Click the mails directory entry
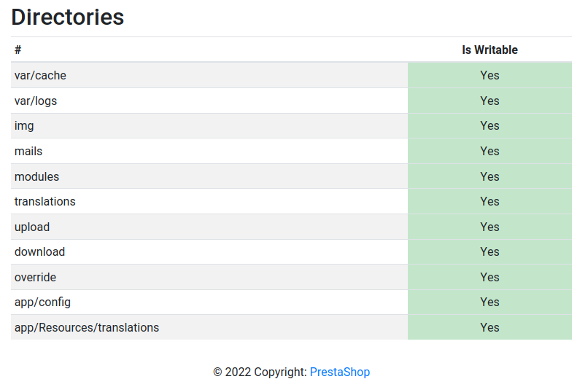Screen dimensions: 588x387 28,152
